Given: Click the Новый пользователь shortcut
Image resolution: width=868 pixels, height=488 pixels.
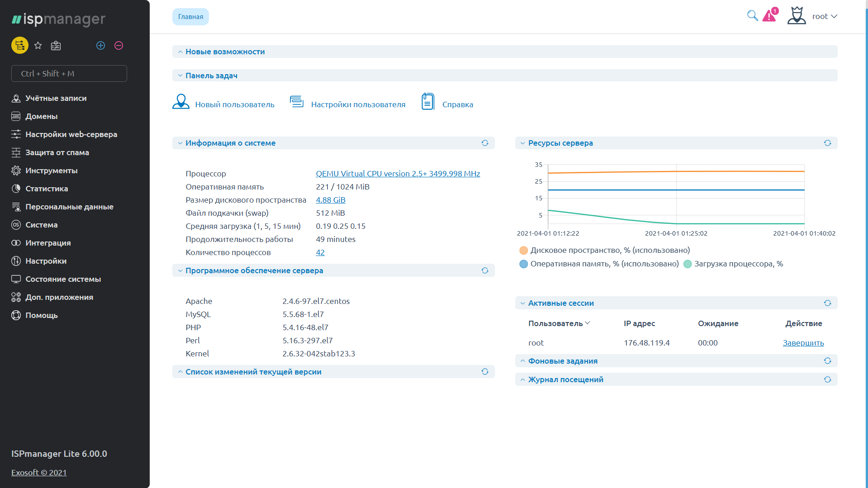Looking at the screenshot, I should point(223,104).
